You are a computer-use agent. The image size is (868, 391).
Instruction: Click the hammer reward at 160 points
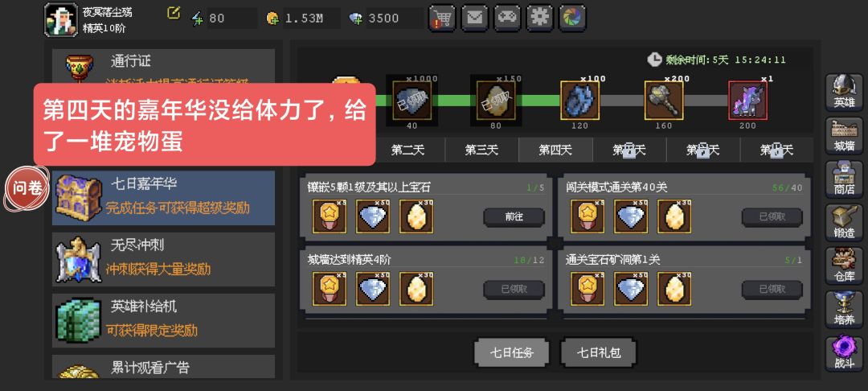664,101
